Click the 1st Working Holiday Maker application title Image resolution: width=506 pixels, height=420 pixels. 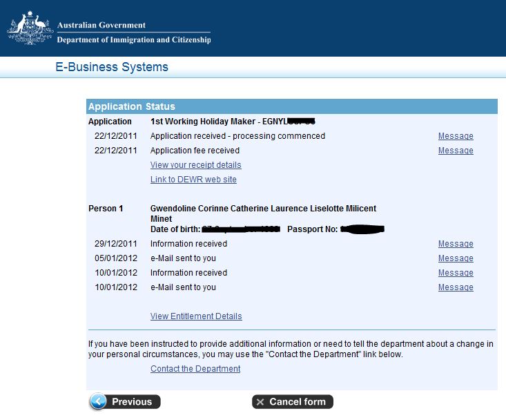233,122
